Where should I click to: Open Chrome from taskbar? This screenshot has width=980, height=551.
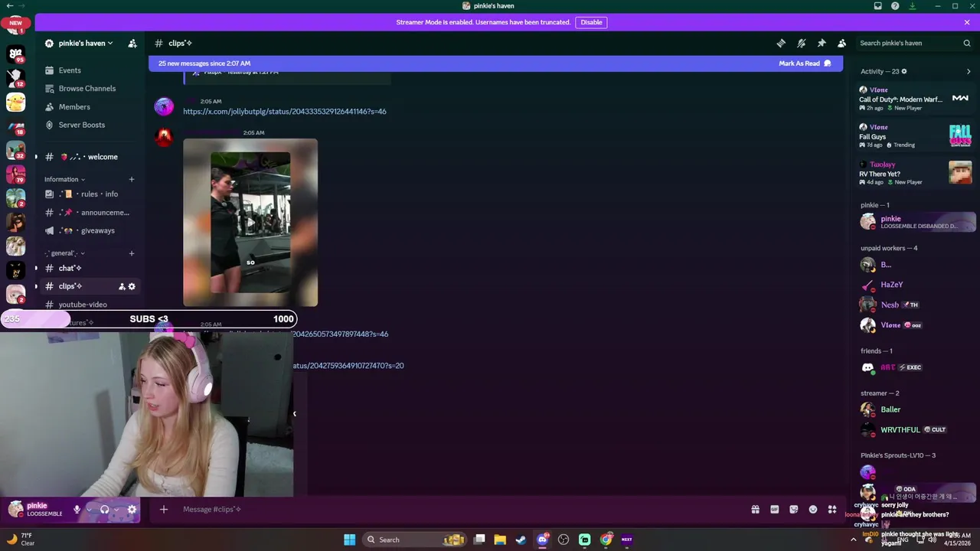(x=606, y=540)
